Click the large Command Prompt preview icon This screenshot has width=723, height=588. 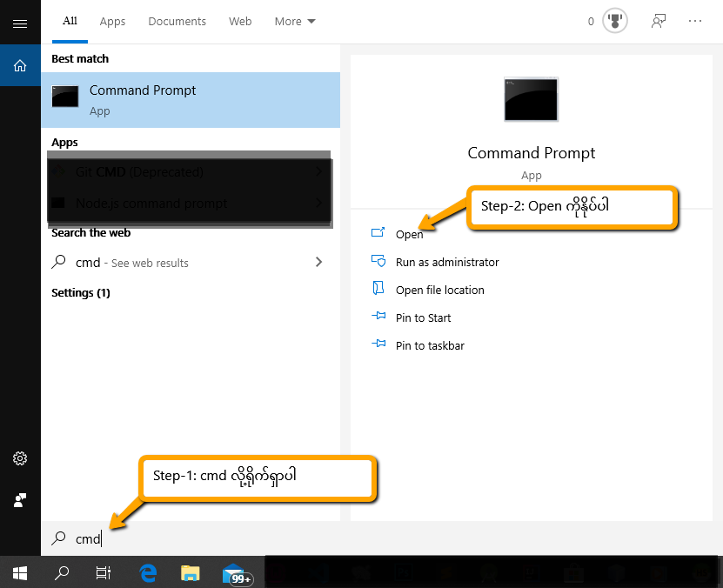(x=531, y=99)
